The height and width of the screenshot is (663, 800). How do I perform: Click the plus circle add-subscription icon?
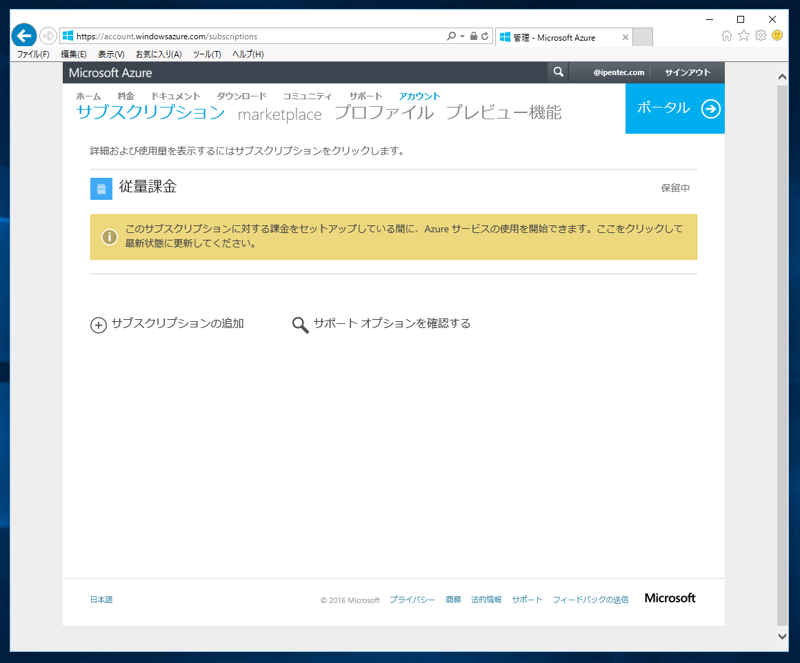pos(98,325)
